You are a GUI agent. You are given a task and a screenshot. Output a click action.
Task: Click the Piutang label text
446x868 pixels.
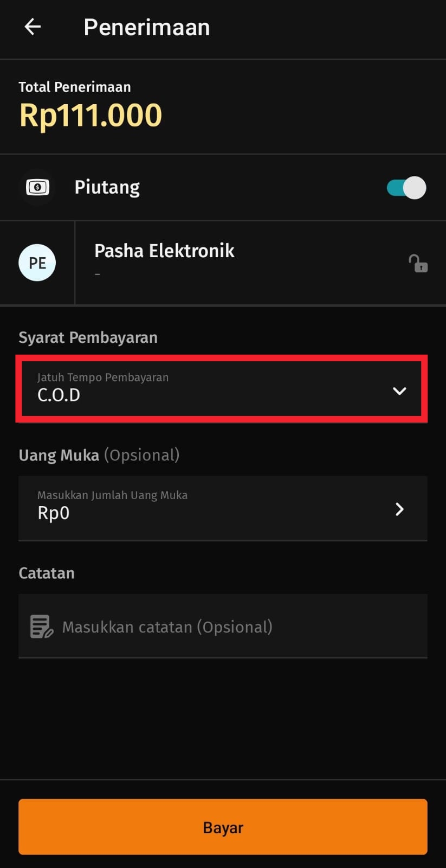[107, 187]
